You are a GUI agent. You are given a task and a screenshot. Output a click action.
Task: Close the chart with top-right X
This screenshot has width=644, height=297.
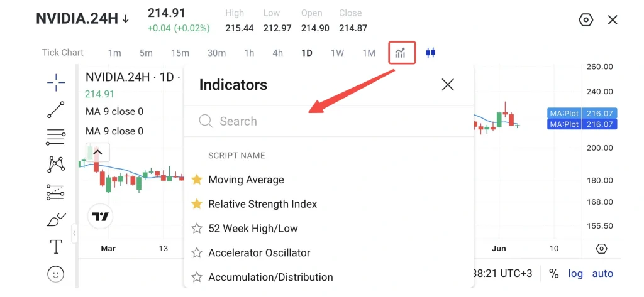tap(613, 19)
